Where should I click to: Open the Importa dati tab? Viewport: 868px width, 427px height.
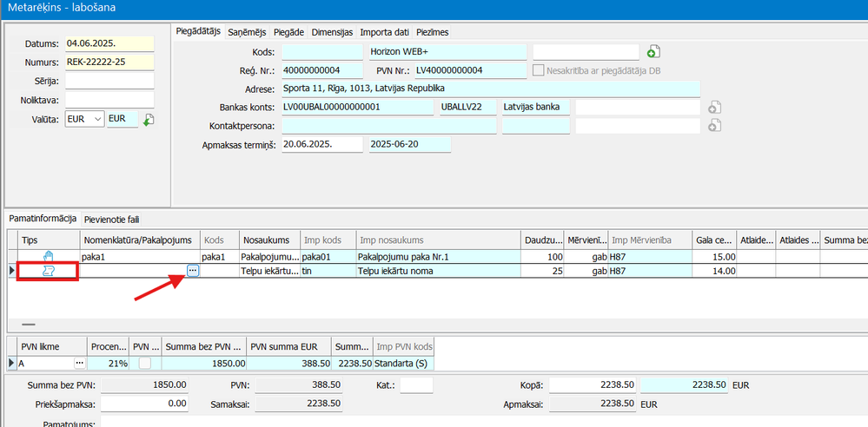[x=385, y=32]
